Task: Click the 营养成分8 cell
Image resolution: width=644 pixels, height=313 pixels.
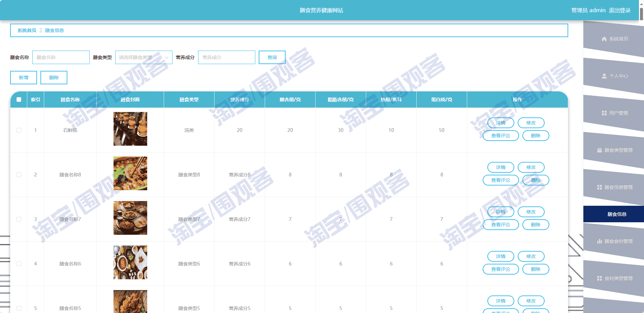Action: [239, 175]
